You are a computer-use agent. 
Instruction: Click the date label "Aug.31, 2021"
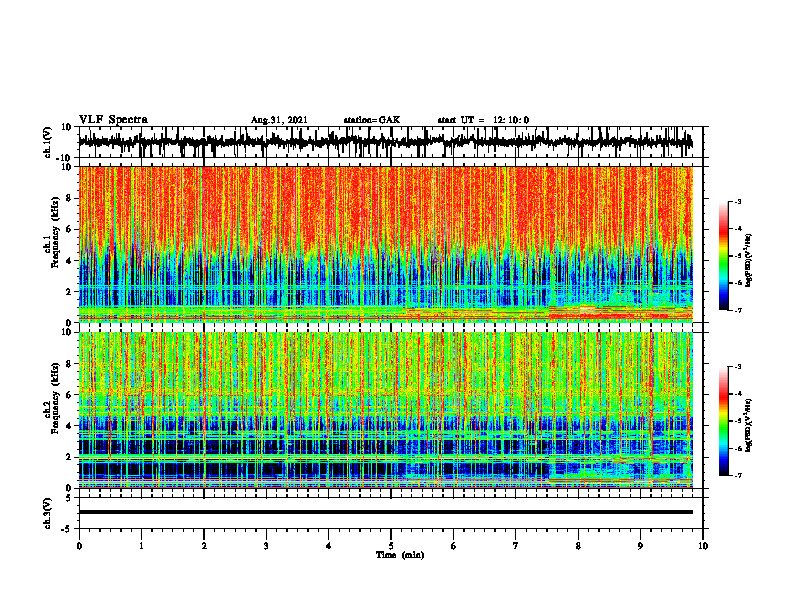coord(279,120)
